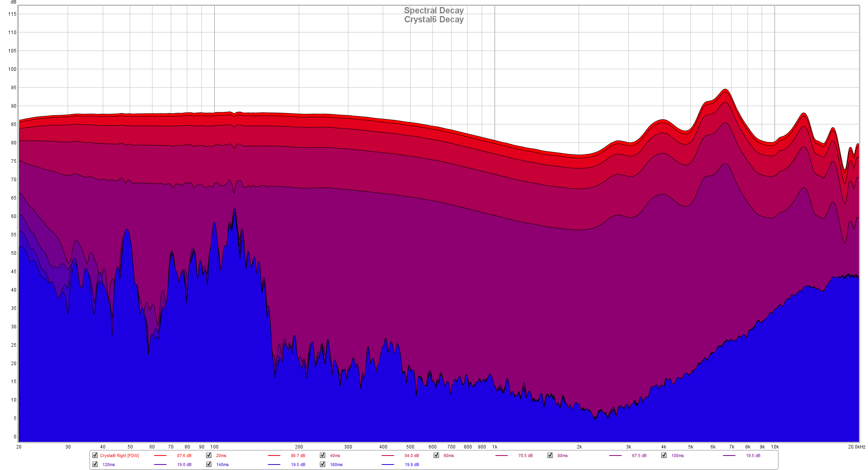Click the purple 100ms color line
Screen dimensions: 868x470
[729, 456]
